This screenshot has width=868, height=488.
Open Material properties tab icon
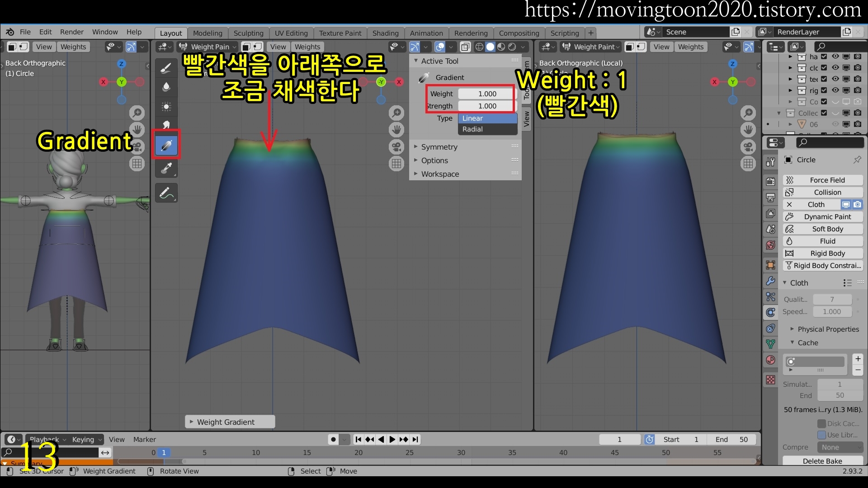click(x=771, y=360)
